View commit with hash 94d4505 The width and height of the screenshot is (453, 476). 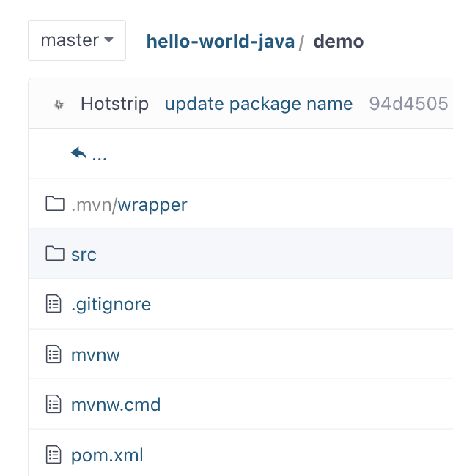[x=408, y=104]
